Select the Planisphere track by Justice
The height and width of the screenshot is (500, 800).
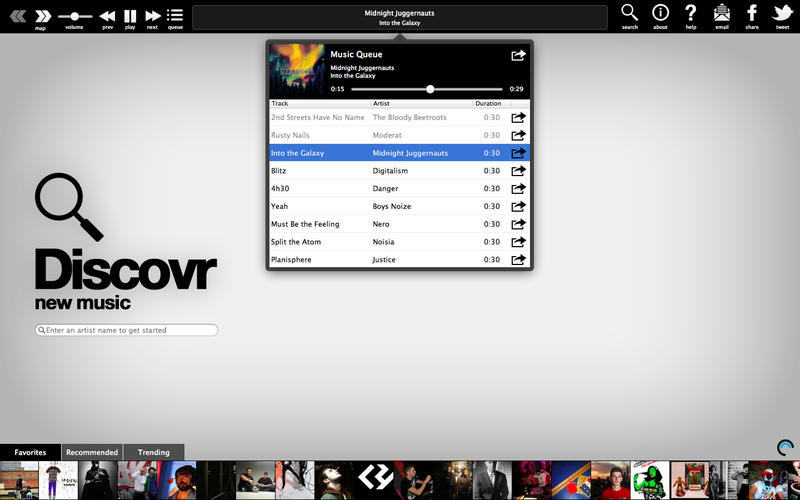(399, 260)
